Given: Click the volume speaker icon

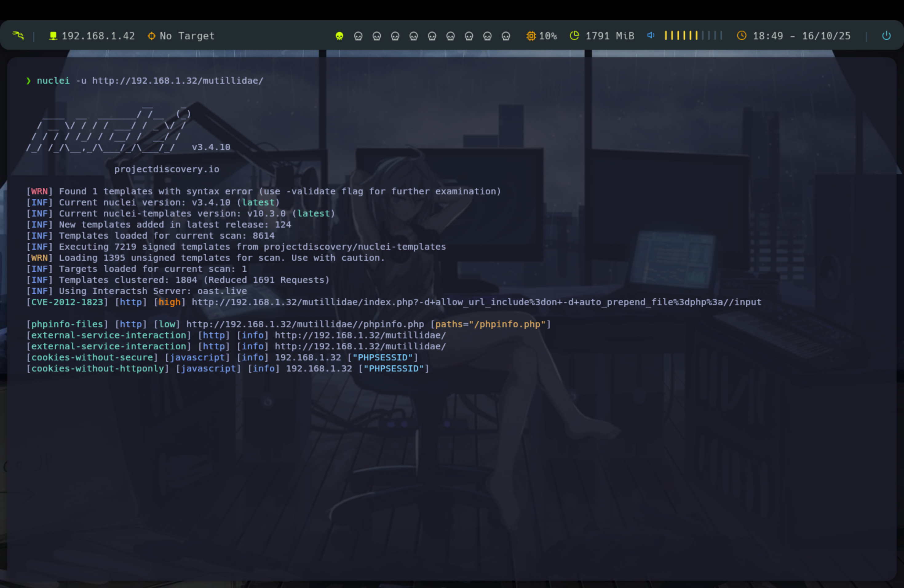Looking at the screenshot, I should 651,35.
